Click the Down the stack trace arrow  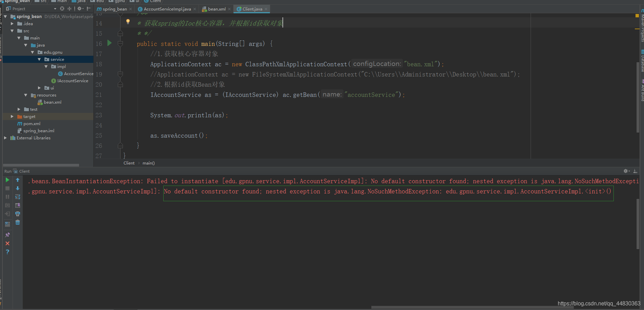pyautogui.click(x=18, y=188)
